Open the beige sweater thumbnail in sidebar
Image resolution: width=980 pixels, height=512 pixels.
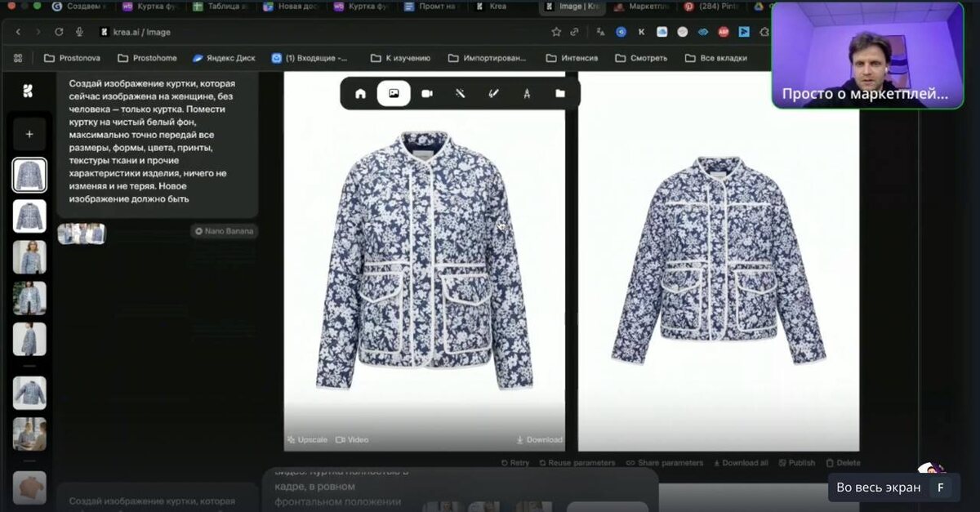pos(29,488)
